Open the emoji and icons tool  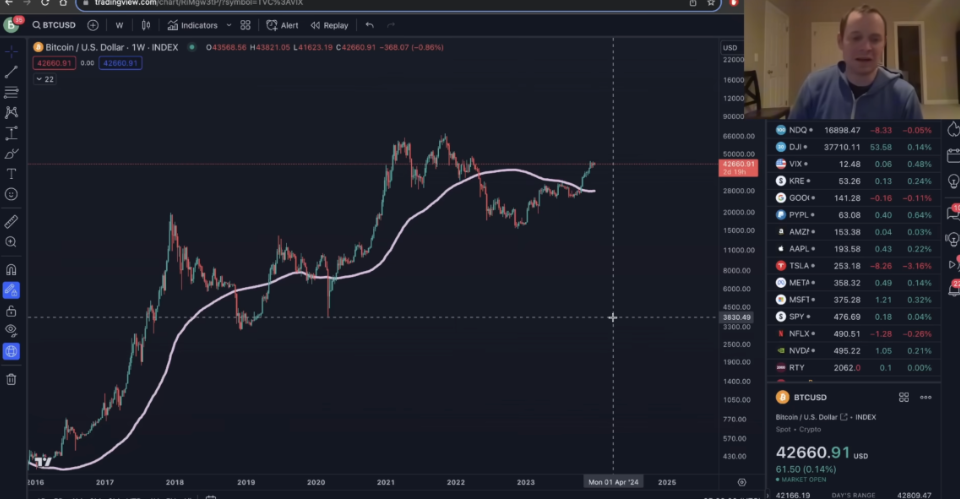[11, 195]
